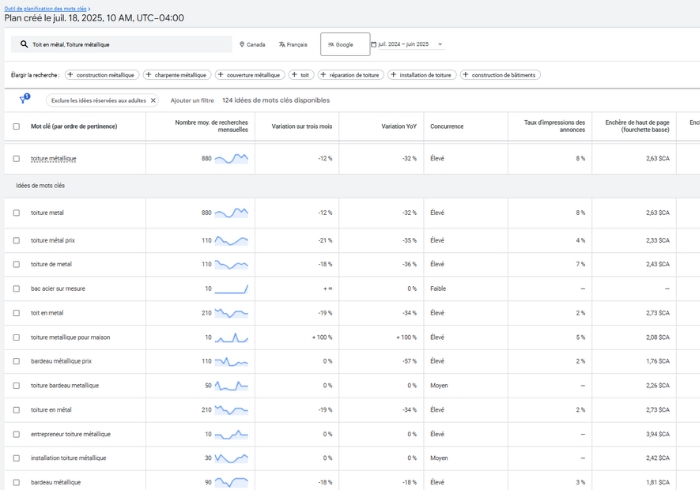Check the 'toiture en métal' checkbox

click(x=17, y=410)
